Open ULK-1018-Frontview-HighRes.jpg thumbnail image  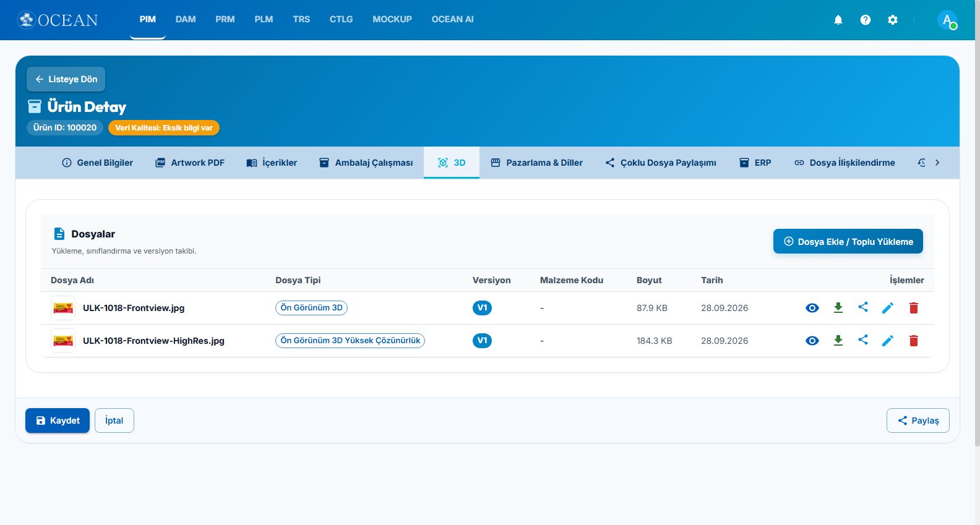[63, 341]
